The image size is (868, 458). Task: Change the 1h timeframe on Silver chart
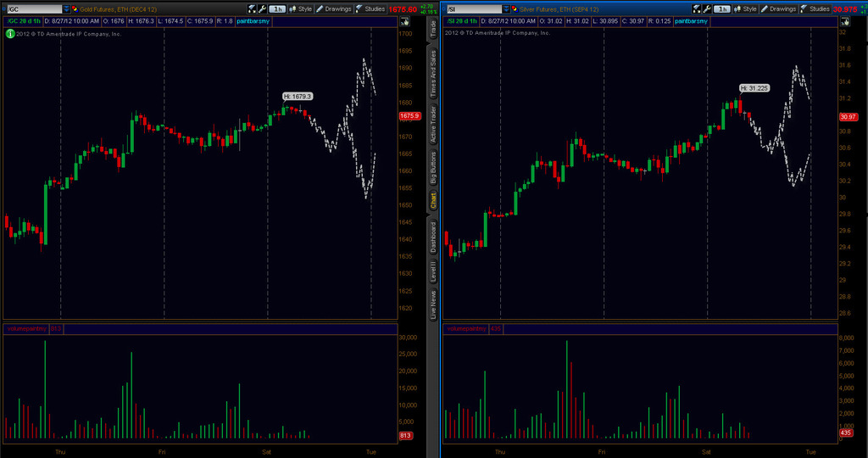click(722, 8)
